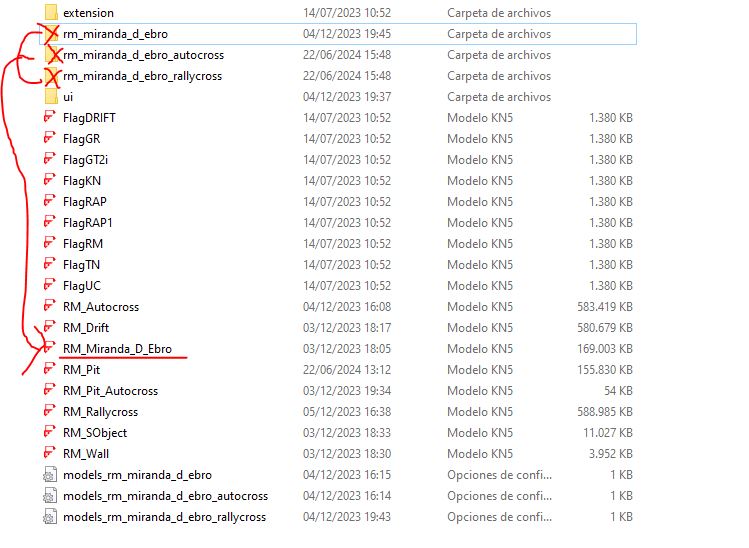The image size is (749, 548).
Task: Select the RM_Wall file name
Action: (86, 454)
